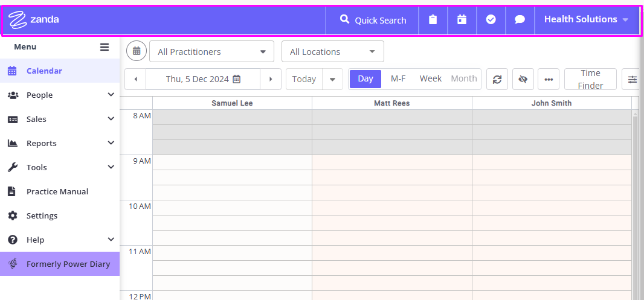Screen dimensions: 644x300
Task: Open the All Practitioners dropdown
Action: pos(211,52)
